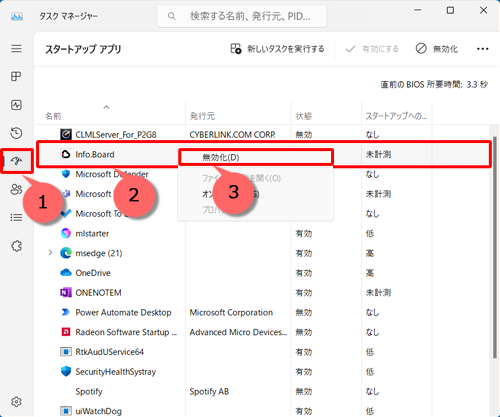The width and height of the screenshot is (500, 417).
Task: Sort by 状態 column header
Action: [303, 116]
